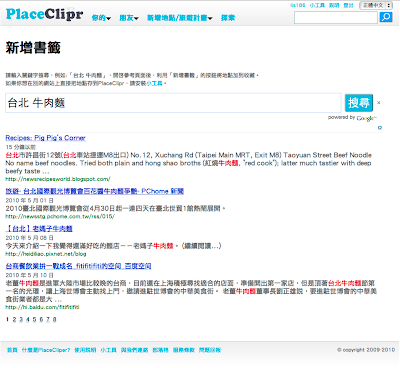Image resolution: width=400 pixels, height=368 pixels.
Task: Open the 【台北】老媽子牛肉麵 result
Action: pyautogui.click(x=39, y=228)
